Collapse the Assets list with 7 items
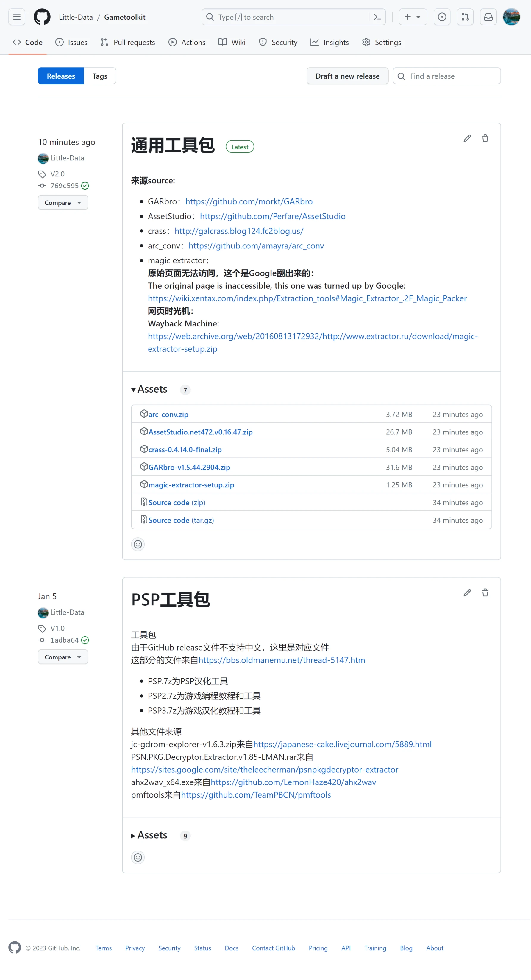 pyautogui.click(x=149, y=389)
